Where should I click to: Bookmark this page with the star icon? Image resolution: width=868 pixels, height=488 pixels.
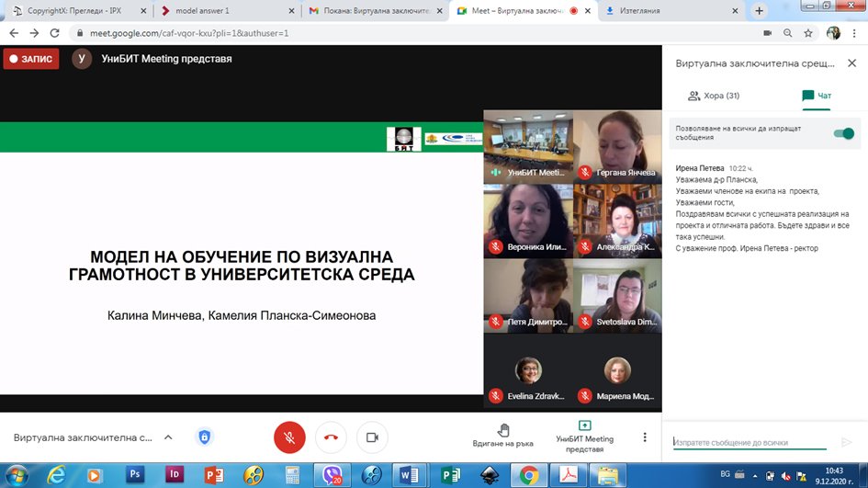(808, 33)
